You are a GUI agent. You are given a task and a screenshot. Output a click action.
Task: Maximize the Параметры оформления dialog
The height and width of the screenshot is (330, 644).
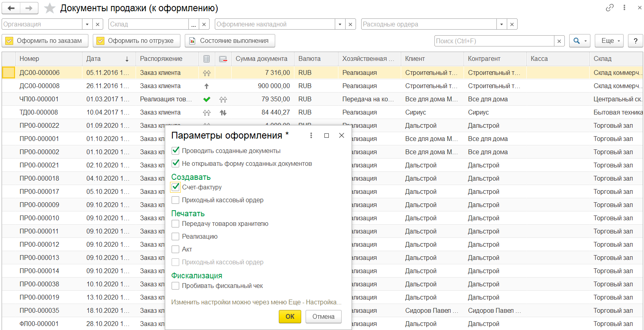pyautogui.click(x=326, y=135)
